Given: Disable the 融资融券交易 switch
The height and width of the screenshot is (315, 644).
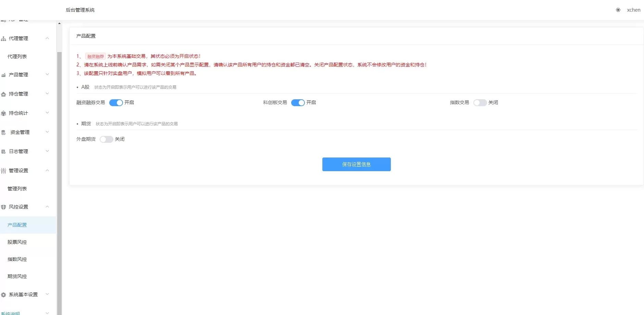Looking at the screenshot, I should pos(116,103).
